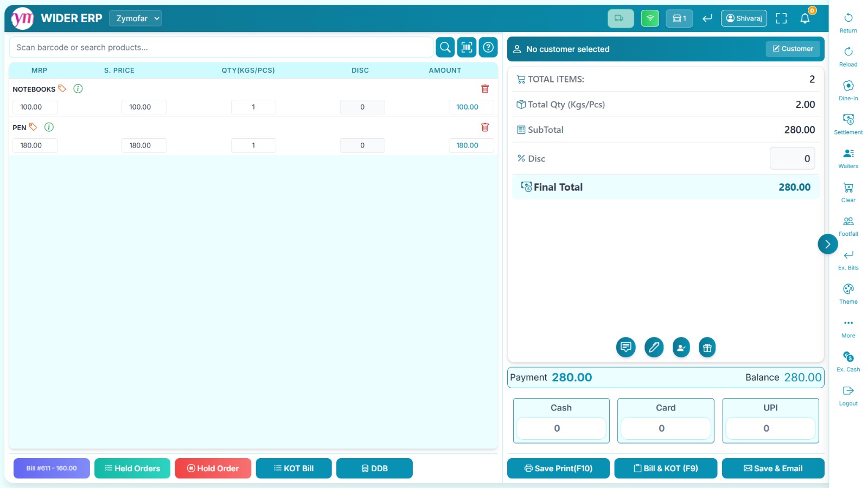This screenshot has height=488, width=868.
Task: Click the info icon next to NOTEBOOKS
Action: 78,88
